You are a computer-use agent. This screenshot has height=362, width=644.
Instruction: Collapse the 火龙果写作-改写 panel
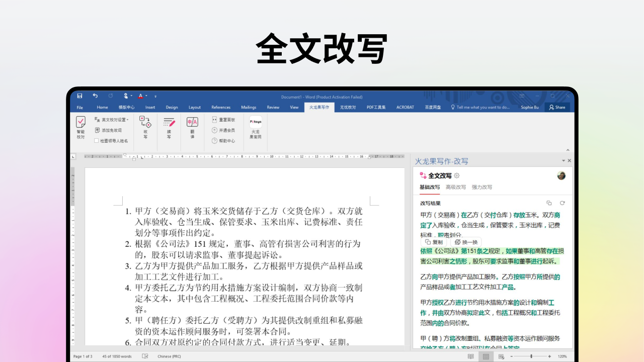564,160
